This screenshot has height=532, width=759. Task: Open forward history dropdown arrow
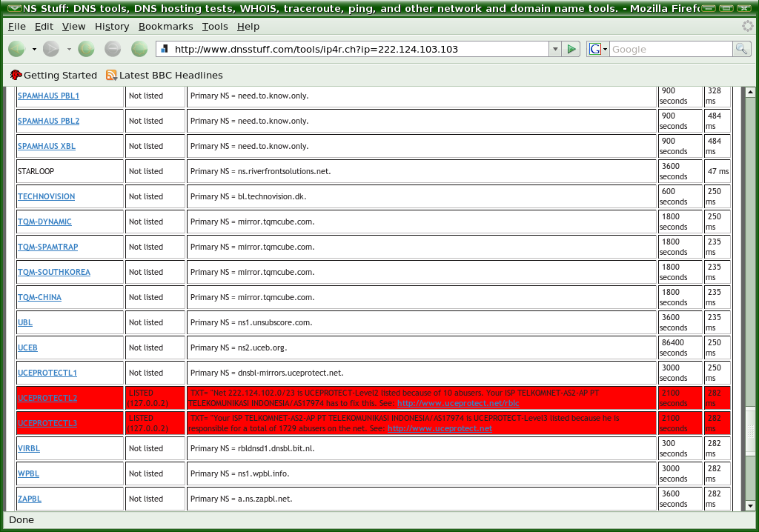tap(69, 49)
